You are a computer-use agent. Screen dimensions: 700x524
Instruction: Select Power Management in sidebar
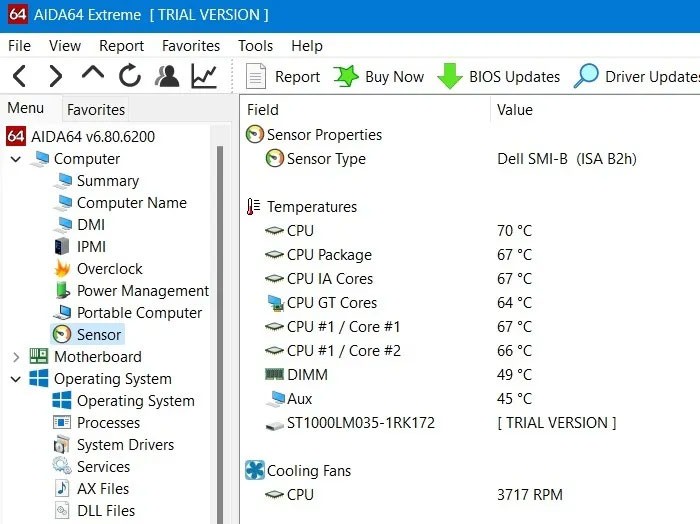pyautogui.click(x=142, y=291)
